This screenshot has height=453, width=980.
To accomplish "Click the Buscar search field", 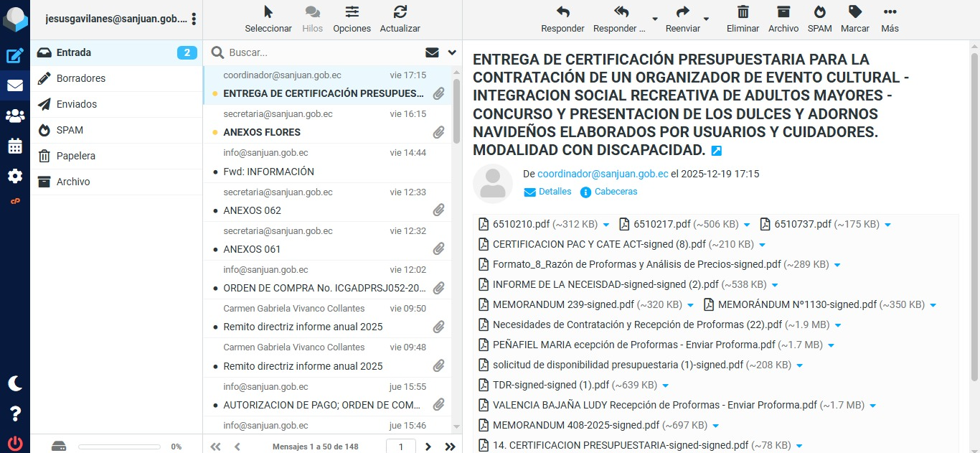I will tap(323, 52).
